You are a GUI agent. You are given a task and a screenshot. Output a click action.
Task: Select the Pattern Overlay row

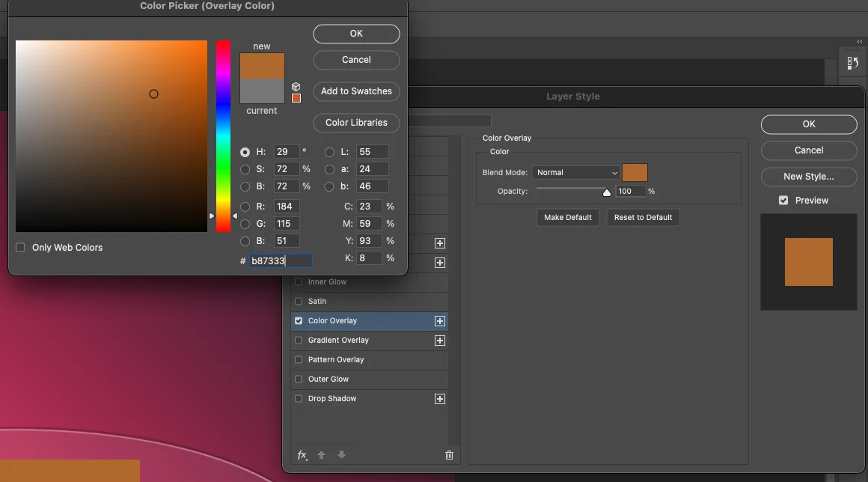(369, 360)
